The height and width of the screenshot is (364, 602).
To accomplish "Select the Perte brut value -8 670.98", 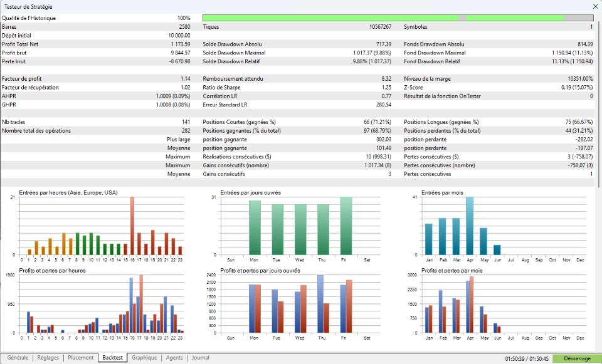I will (180, 61).
